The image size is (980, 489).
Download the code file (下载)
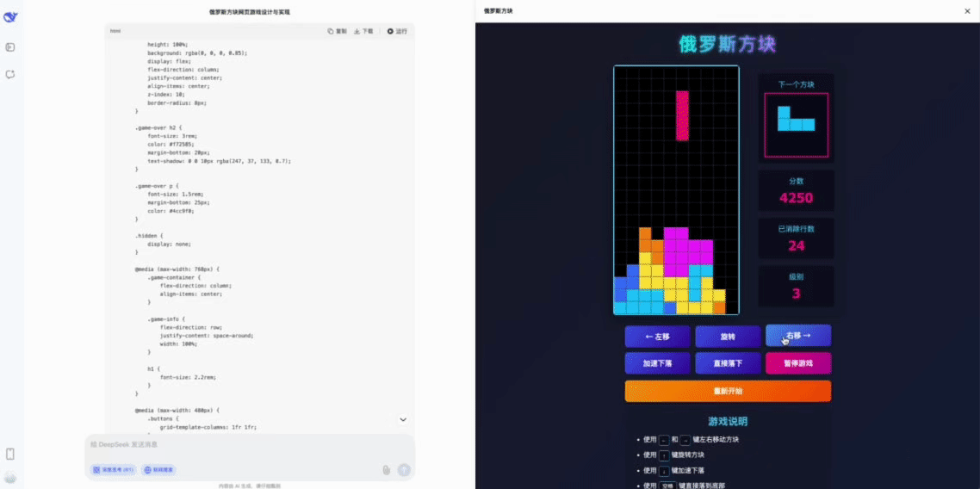363,31
